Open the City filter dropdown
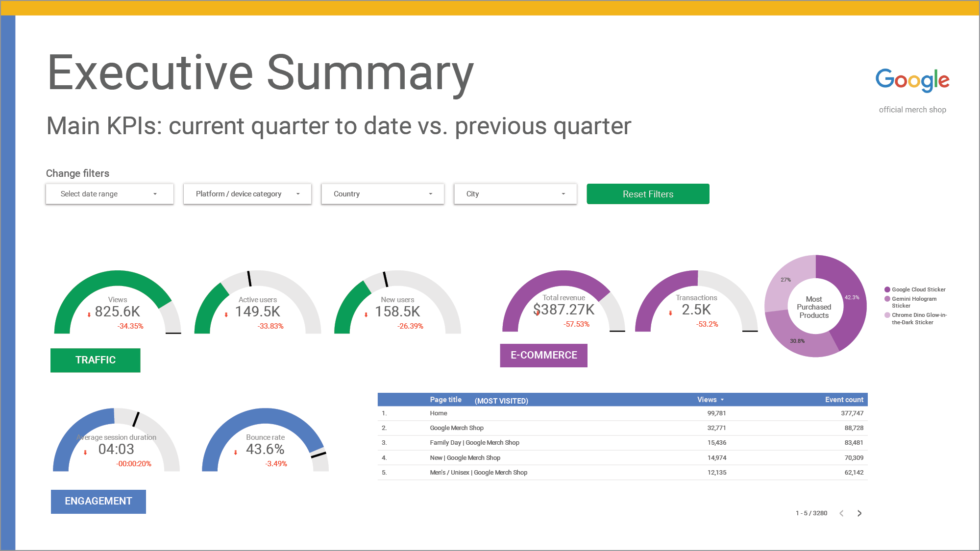 click(x=515, y=194)
